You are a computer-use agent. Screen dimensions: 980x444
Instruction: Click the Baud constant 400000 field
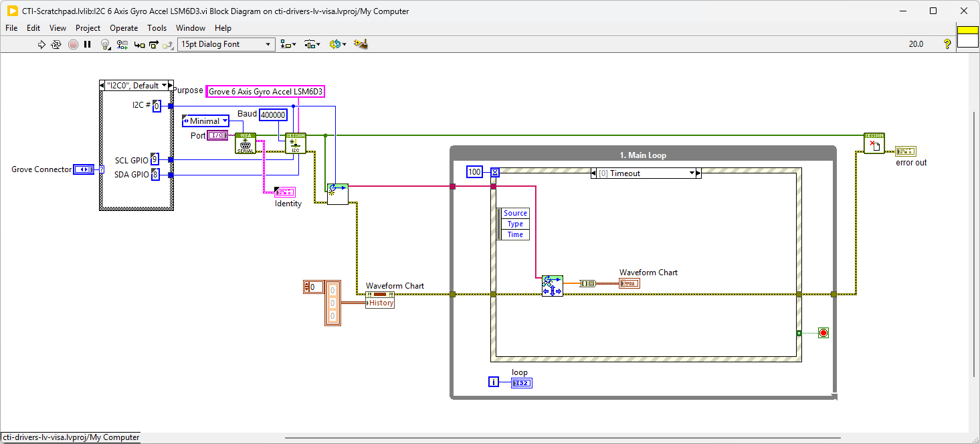pos(273,115)
